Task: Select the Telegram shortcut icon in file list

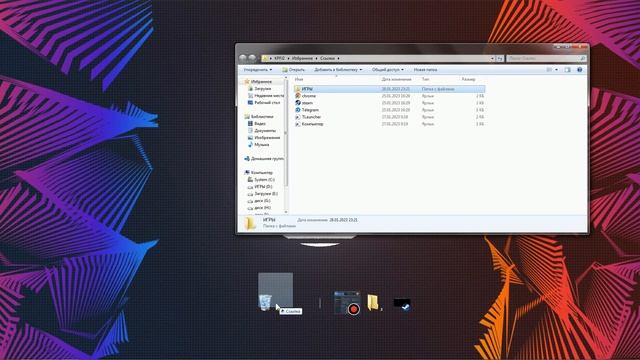Action: click(x=298, y=110)
